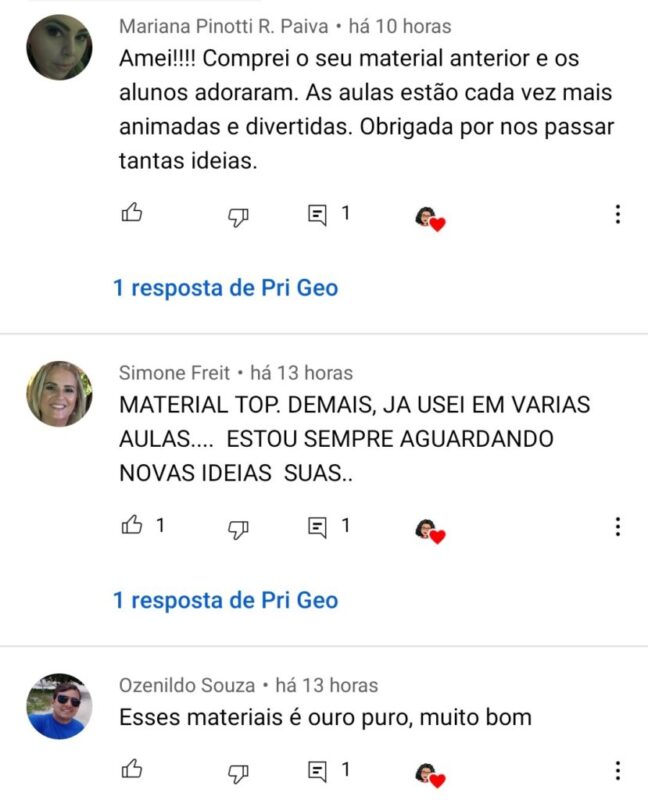Like Ozenildo Souza's comment
Image resolution: width=648 pixels, height=800 pixels.
(132, 768)
